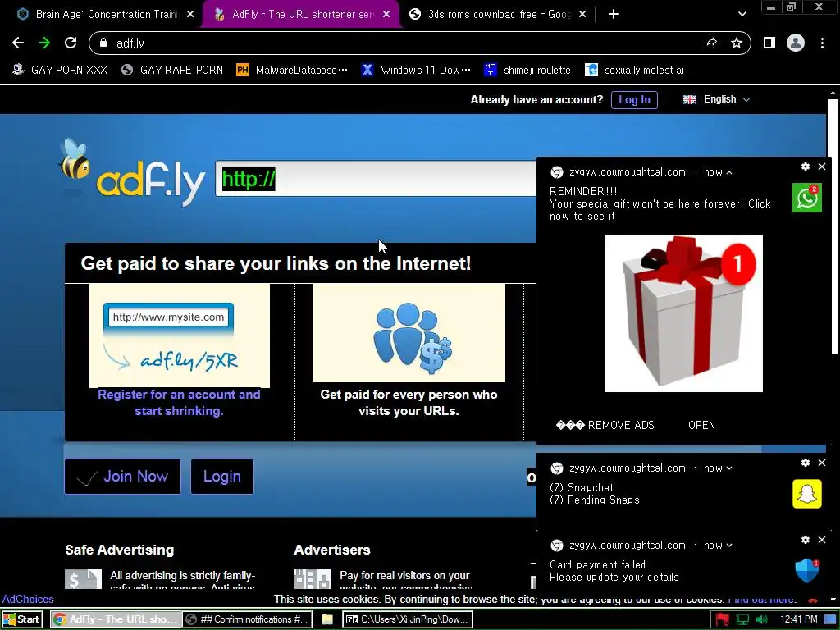Open the AdChoices link

(x=28, y=599)
